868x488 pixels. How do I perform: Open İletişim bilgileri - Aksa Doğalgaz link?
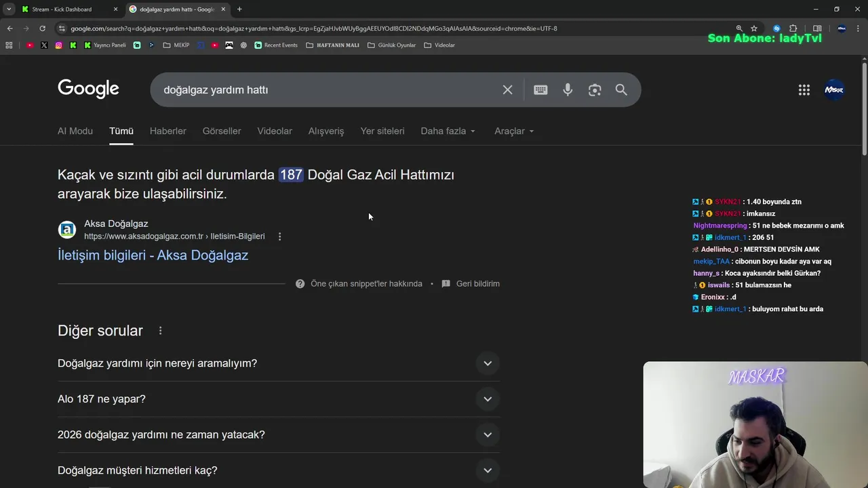[x=153, y=256]
